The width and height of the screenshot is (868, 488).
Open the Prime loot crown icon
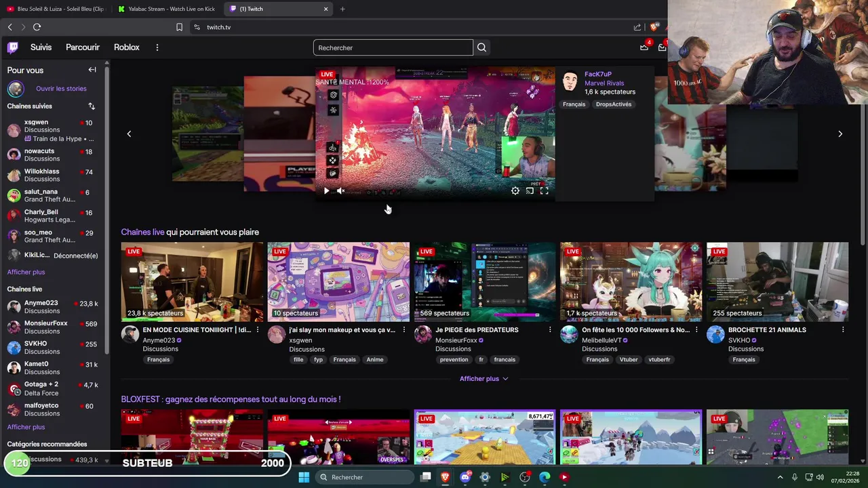[x=644, y=47]
